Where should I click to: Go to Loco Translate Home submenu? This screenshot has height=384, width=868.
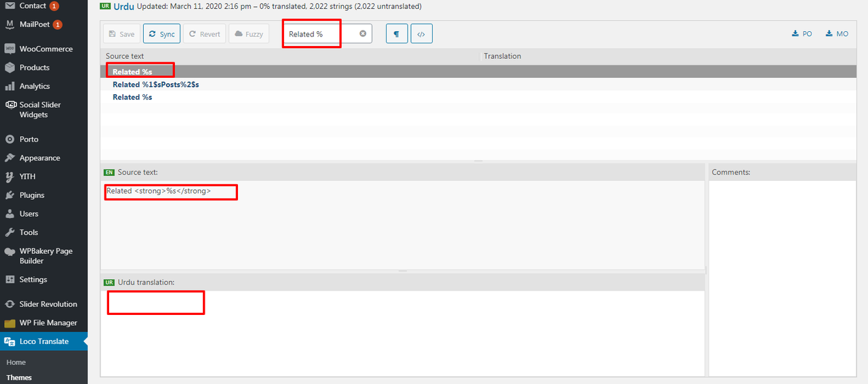(16, 362)
